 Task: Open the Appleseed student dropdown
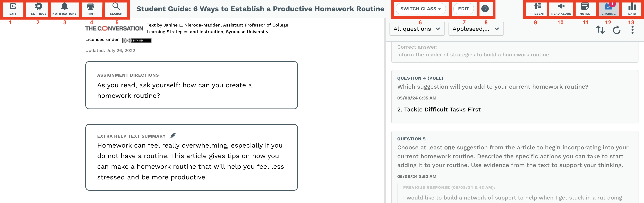476,29
